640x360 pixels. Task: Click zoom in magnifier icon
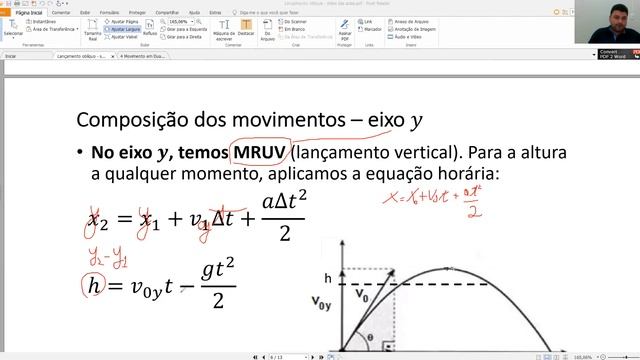coord(199,22)
